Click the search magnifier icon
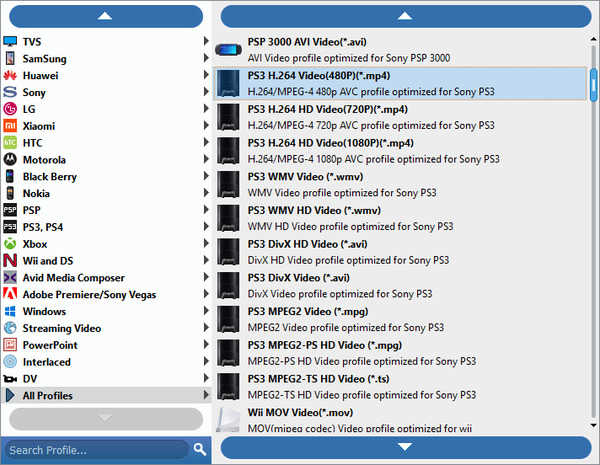The width and height of the screenshot is (600, 465). [200, 449]
